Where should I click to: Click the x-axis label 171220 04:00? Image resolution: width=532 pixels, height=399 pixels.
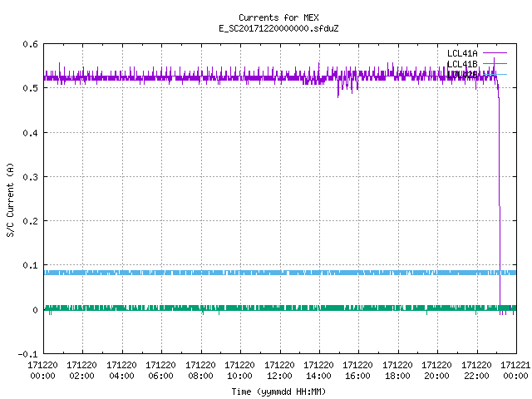tap(121, 371)
